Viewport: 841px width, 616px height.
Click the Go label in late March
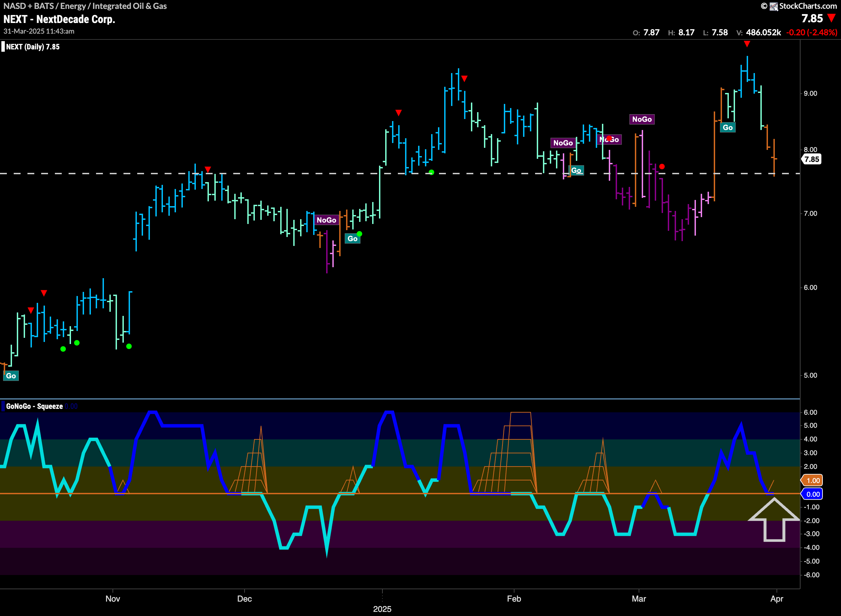(728, 128)
